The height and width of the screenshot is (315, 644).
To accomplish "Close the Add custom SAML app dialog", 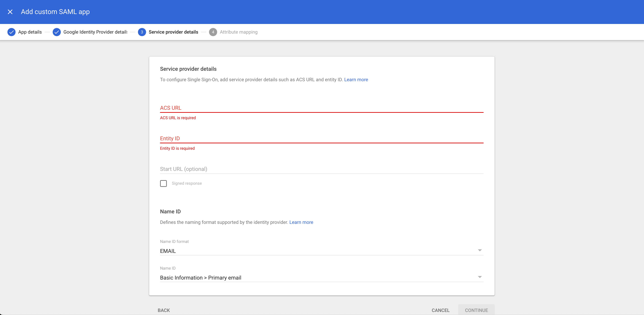I will tap(10, 12).
